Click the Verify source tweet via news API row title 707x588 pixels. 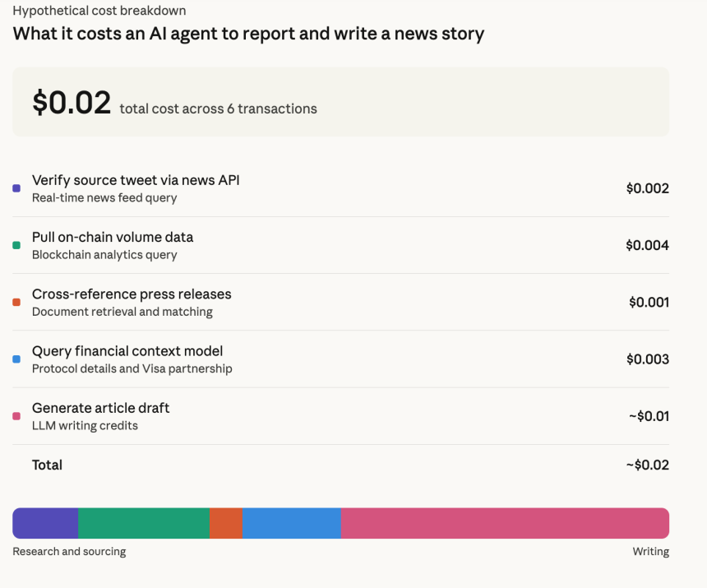(x=136, y=180)
